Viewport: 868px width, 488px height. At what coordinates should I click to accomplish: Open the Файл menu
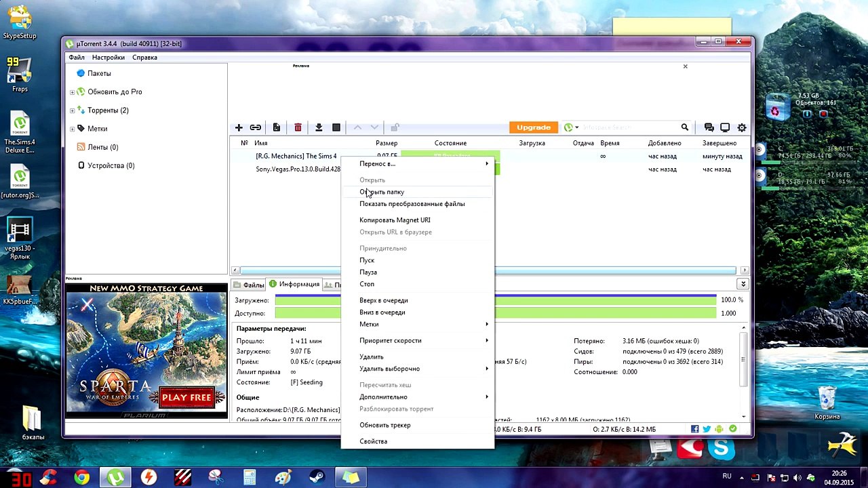[x=77, y=58]
